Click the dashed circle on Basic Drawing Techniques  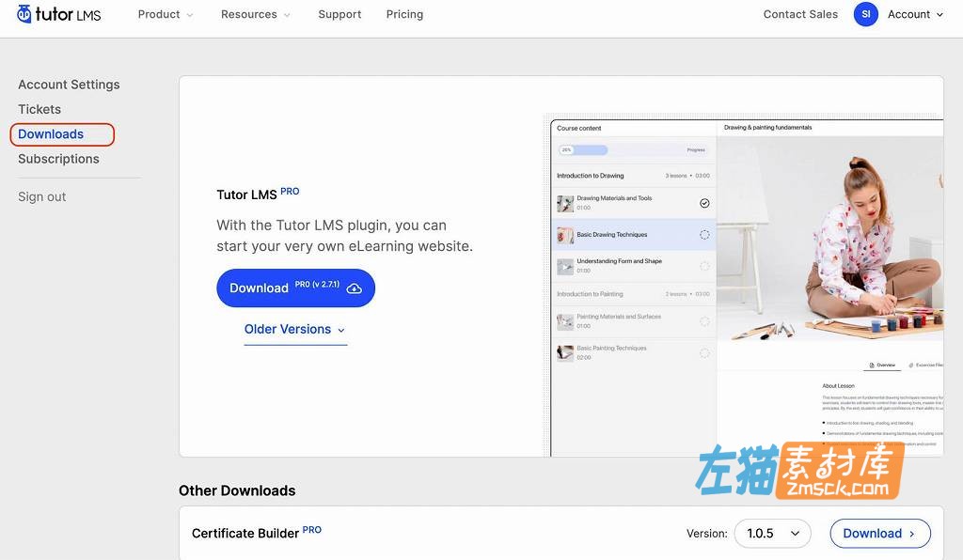(x=705, y=233)
